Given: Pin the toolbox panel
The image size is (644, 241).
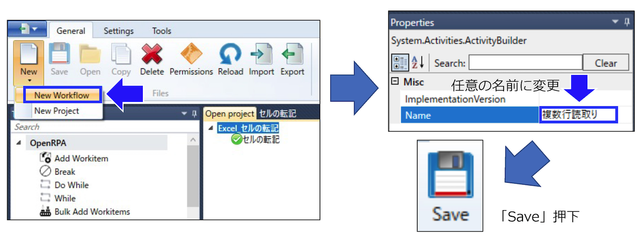Looking at the screenshot, I should (194, 114).
